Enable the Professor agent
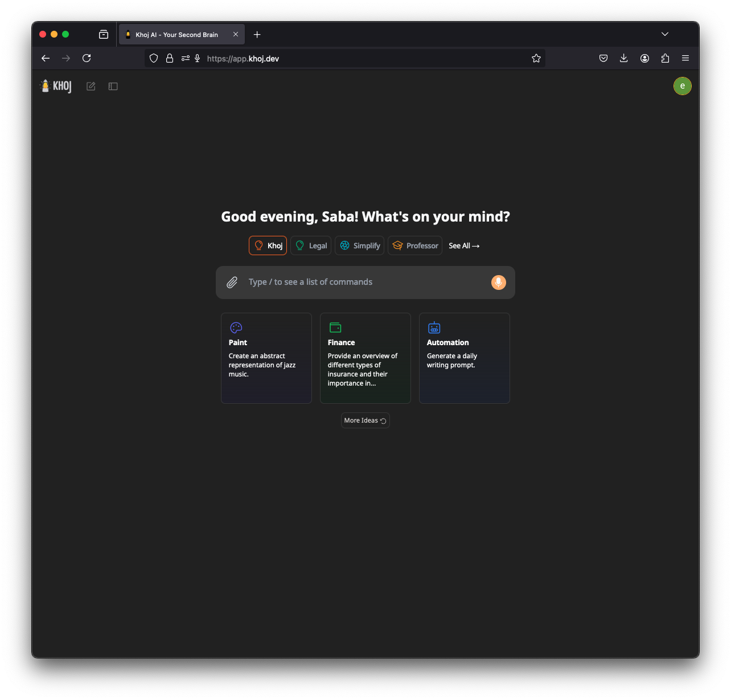The height and width of the screenshot is (700, 731). click(414, 245)
